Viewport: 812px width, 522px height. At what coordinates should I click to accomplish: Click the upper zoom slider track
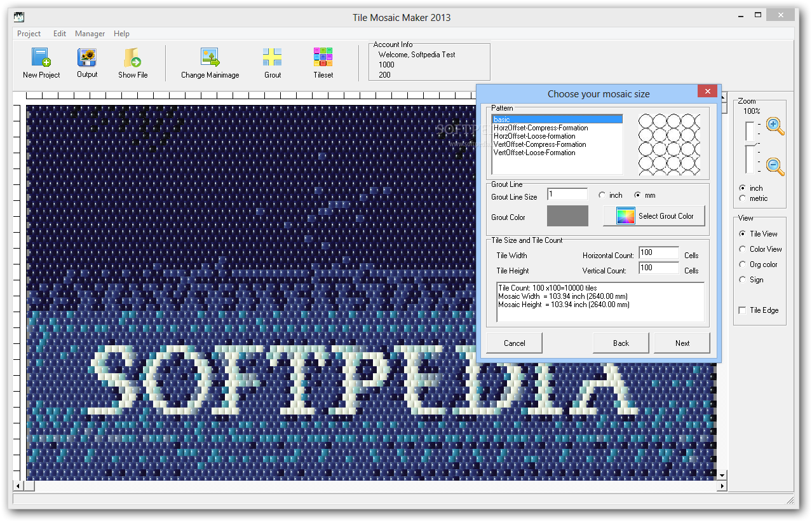pos(750,130)
